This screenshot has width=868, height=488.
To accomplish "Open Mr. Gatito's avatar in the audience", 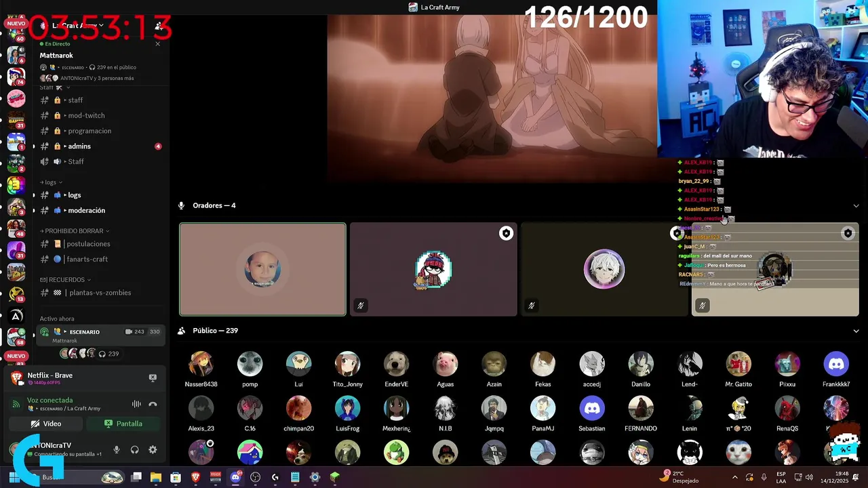I will tap(738, 364).
